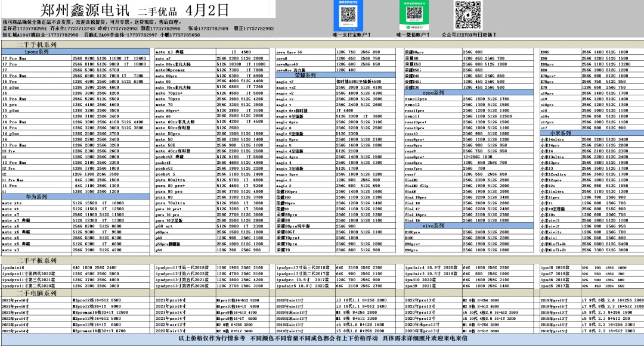The height and width of the screenshot is (346, 644).
Task: Select the 二手电脑系列 section header
Action: click(x=36, y=293)
